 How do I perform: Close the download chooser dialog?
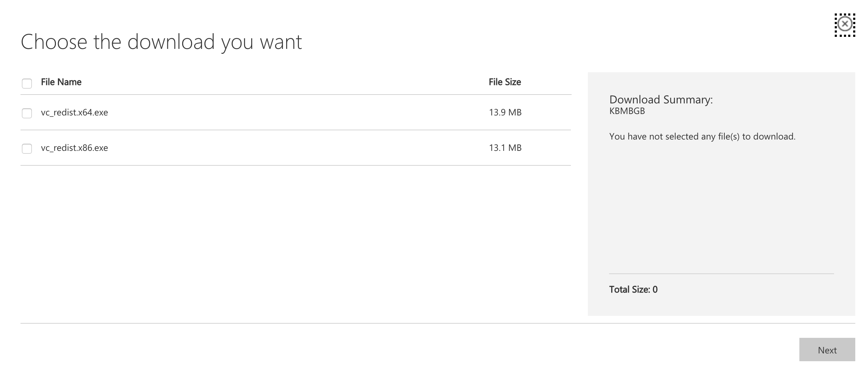tap(845, 24)
